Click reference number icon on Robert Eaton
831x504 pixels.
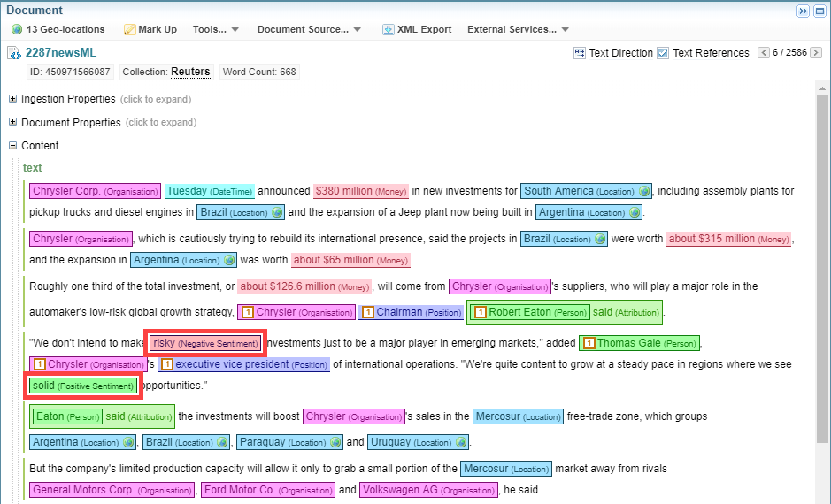(480, 312)
